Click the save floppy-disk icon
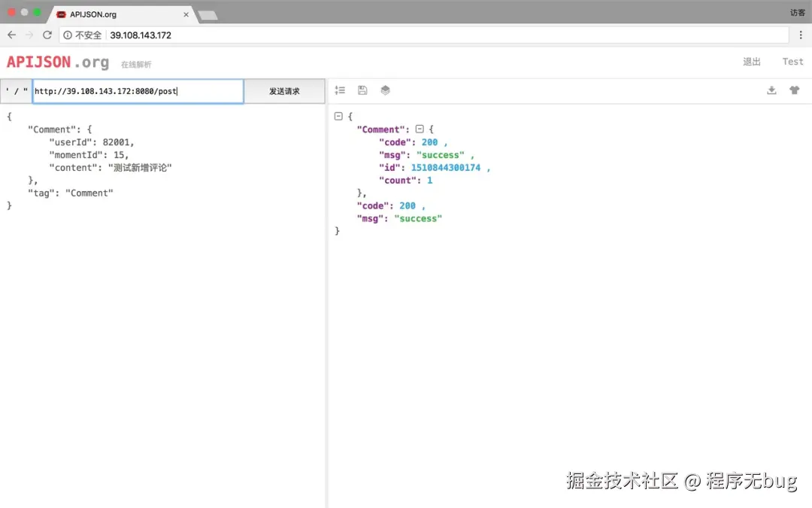This screenshot has height=508, width=812. [362, 90]
